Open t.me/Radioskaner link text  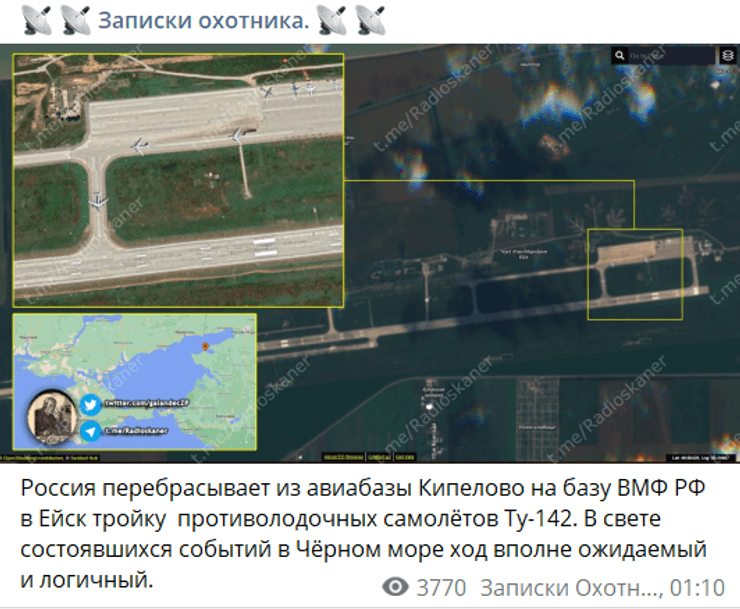(x=136, y=431)
